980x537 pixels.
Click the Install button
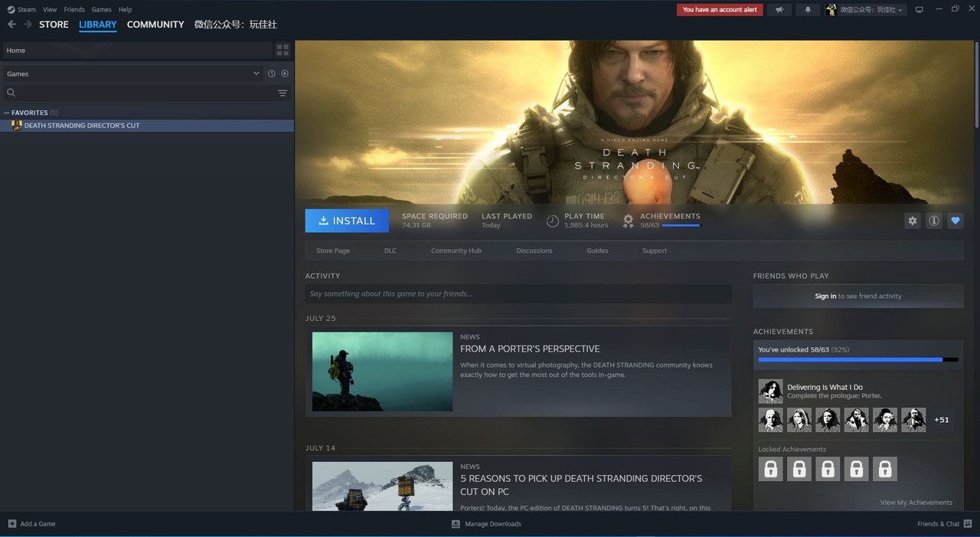347,221
